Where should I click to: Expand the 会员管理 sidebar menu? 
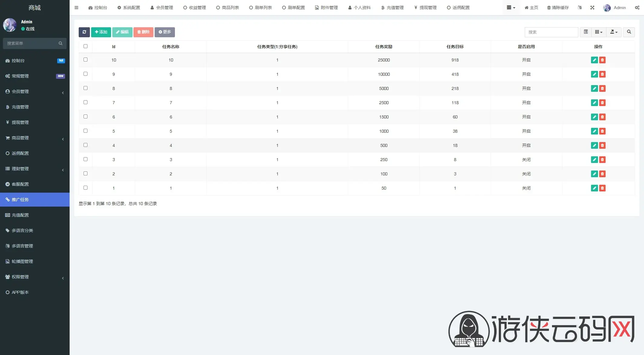coord(35,91)
